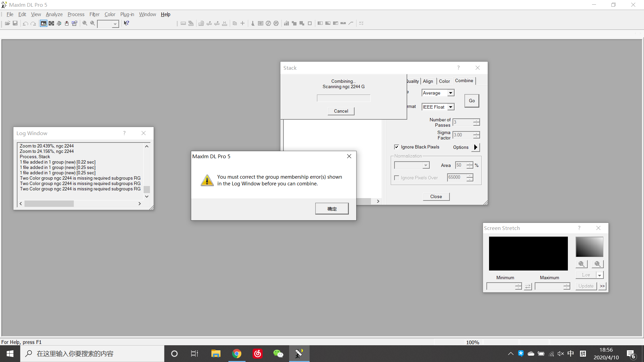This screenshot has height=362, width=644.
Task: Click log line 'Process, Stack'
Action: pyautogui.click(x=35, y=157)
